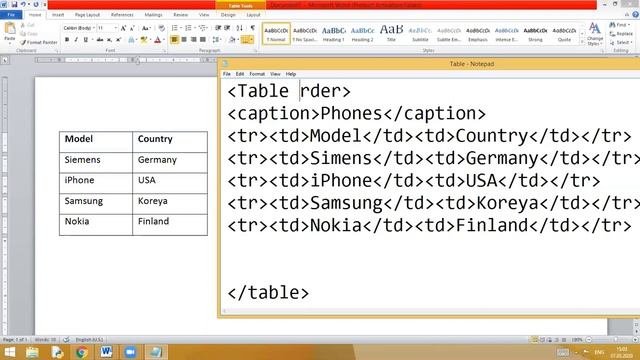Click Replace in the Editing group
Image resolution: width=640 pixels, height=360 pixels.
[x=621, y=34]
